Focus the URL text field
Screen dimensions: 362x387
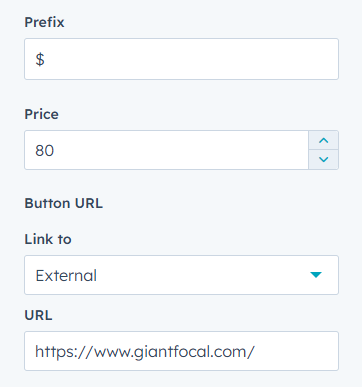click(x=181, y=351)
